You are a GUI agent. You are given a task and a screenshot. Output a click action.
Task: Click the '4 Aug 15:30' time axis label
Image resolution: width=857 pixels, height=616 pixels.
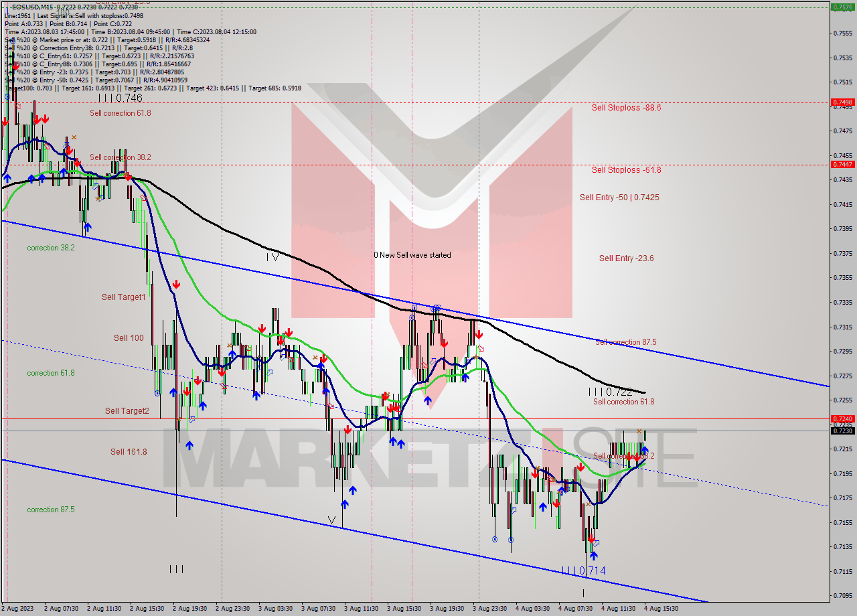[x=661, y=609]
